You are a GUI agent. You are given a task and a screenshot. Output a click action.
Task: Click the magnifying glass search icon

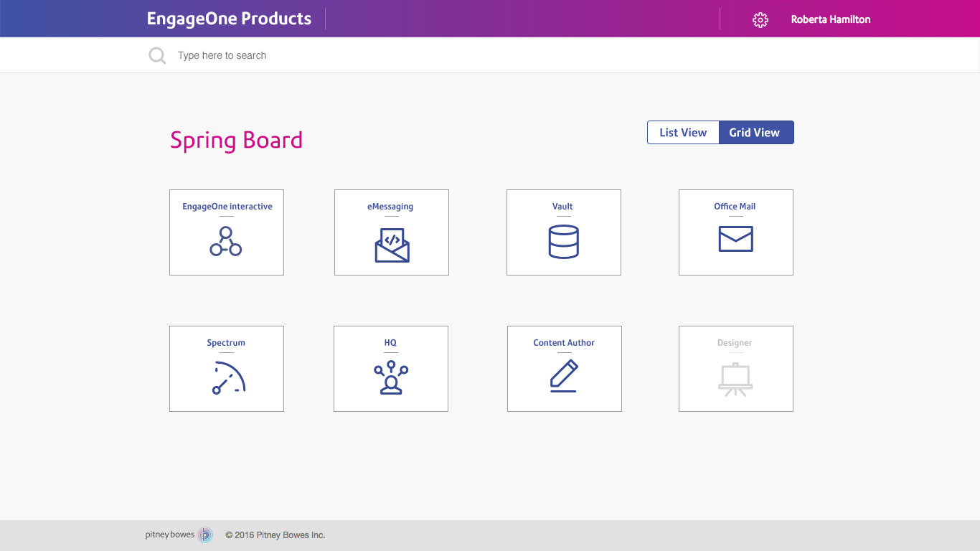157,55
